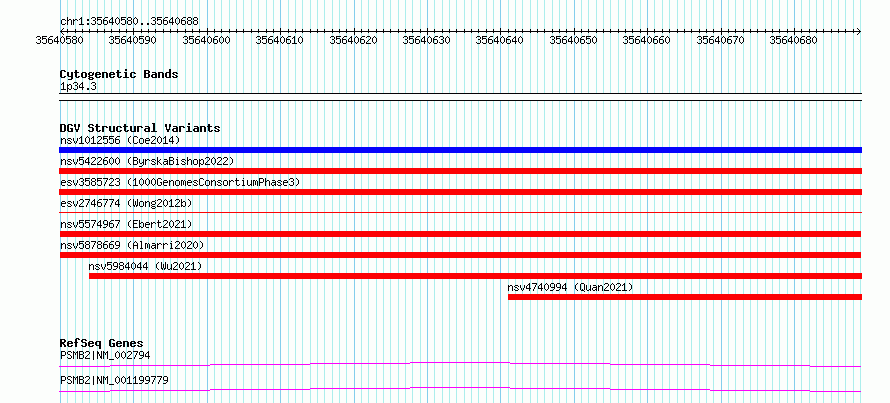
Task: Click ruler position 35640680
Action: click(794, 40)
